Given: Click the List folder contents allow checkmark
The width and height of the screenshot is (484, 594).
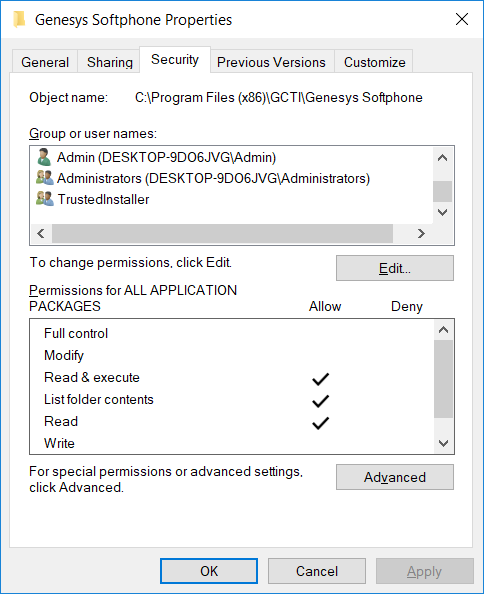Looking at the screenshot, I should tap(320, 400).
